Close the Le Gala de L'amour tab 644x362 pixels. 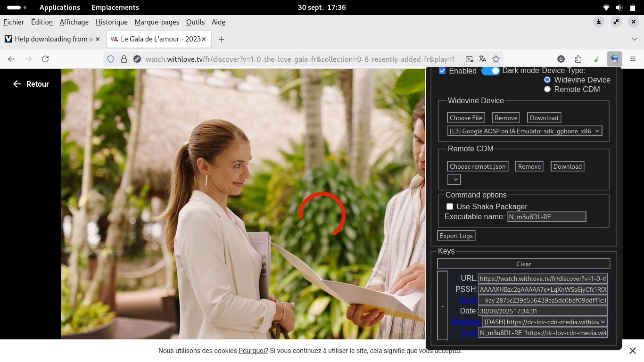click(204, 39)
